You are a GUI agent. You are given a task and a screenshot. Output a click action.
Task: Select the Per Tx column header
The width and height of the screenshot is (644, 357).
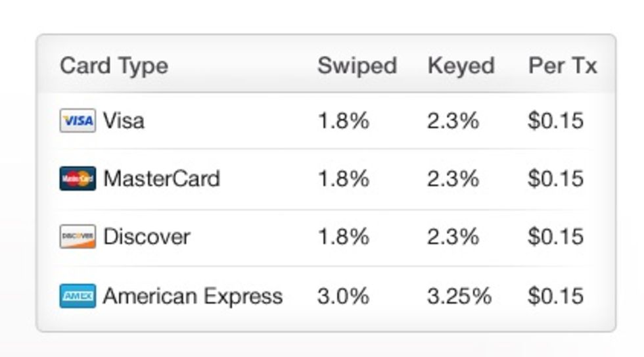click(x=563, y=66)
